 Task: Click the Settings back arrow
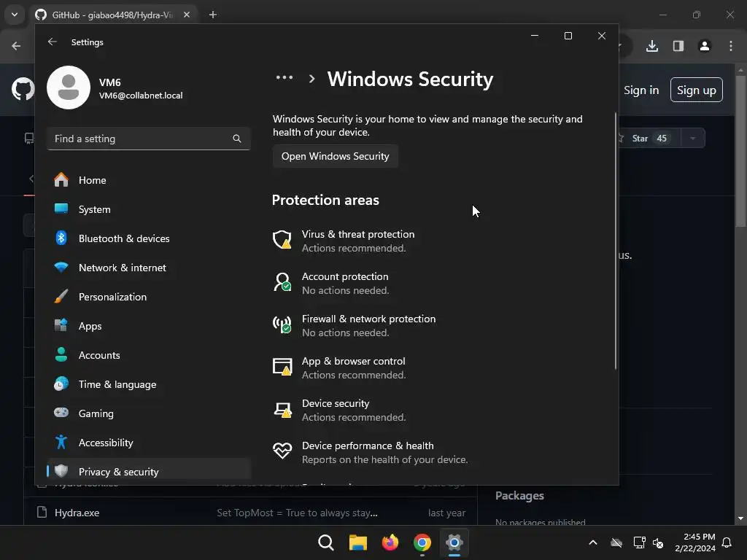[x=53, y=42]
